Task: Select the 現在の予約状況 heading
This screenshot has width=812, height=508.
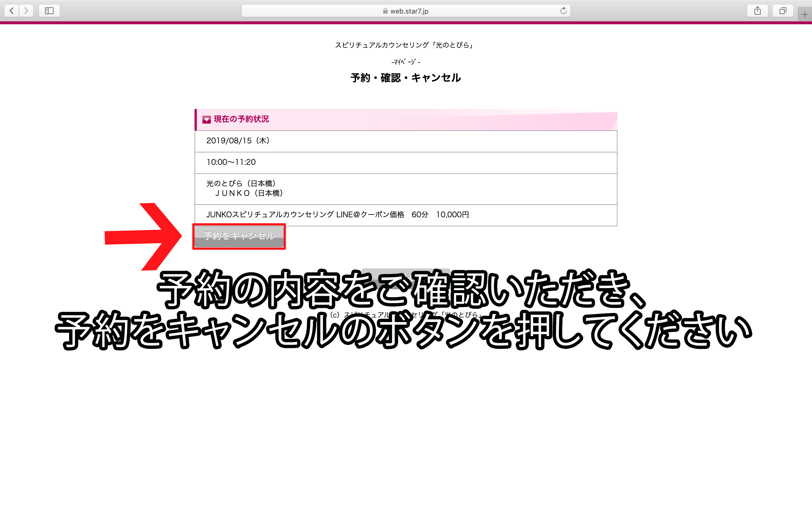Action: coord(241,119)
